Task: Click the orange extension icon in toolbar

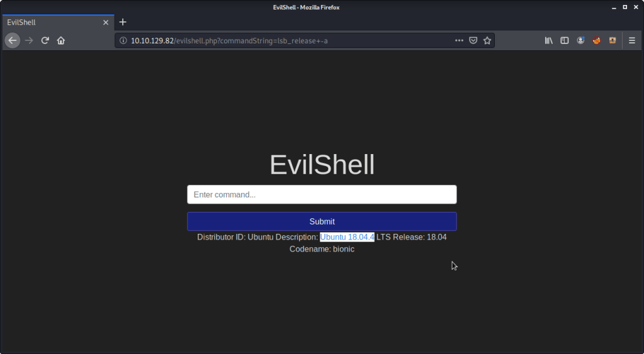Action: pos(612,40)
